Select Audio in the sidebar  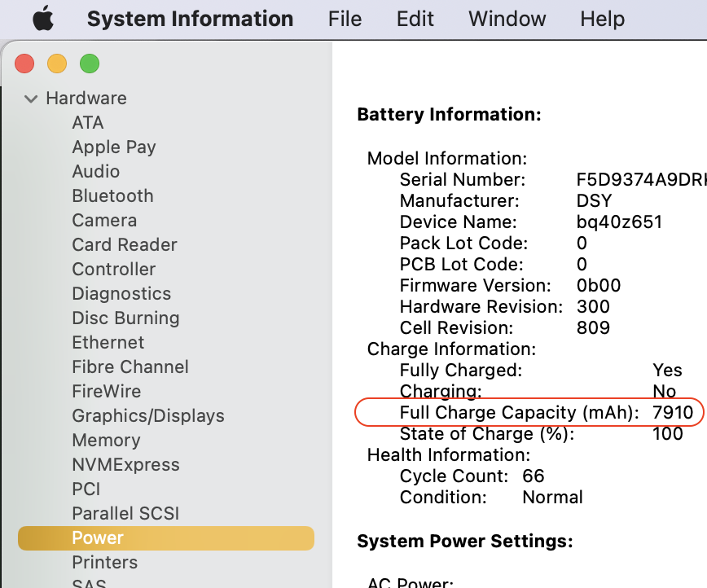point(96,171)
